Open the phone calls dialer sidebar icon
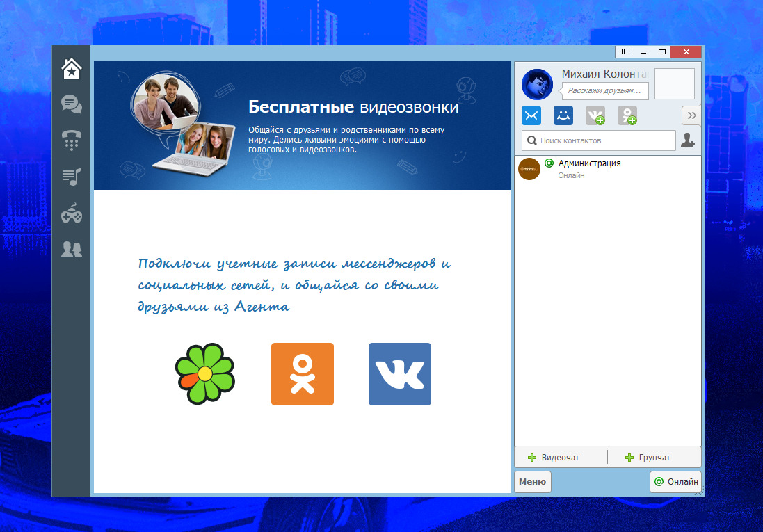 tap(72, 140)
